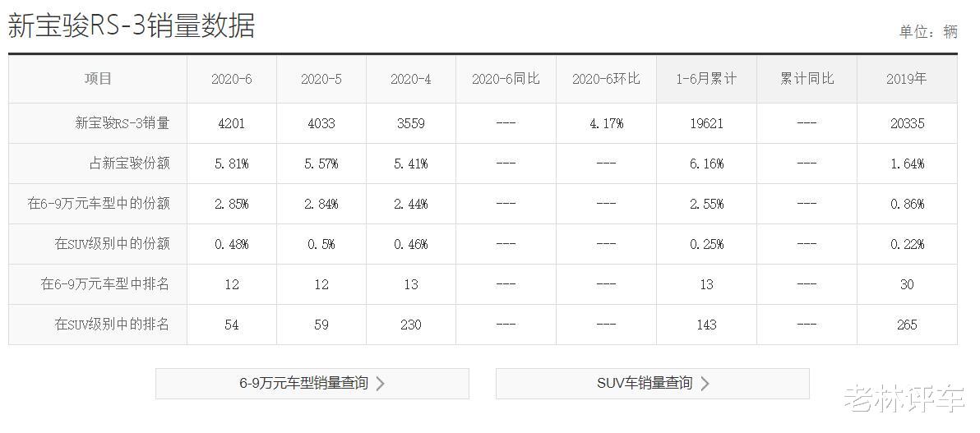980x433 pixels.
Task: Open the 6-9万元车型销量查询 button
Action: click(312, 384)
